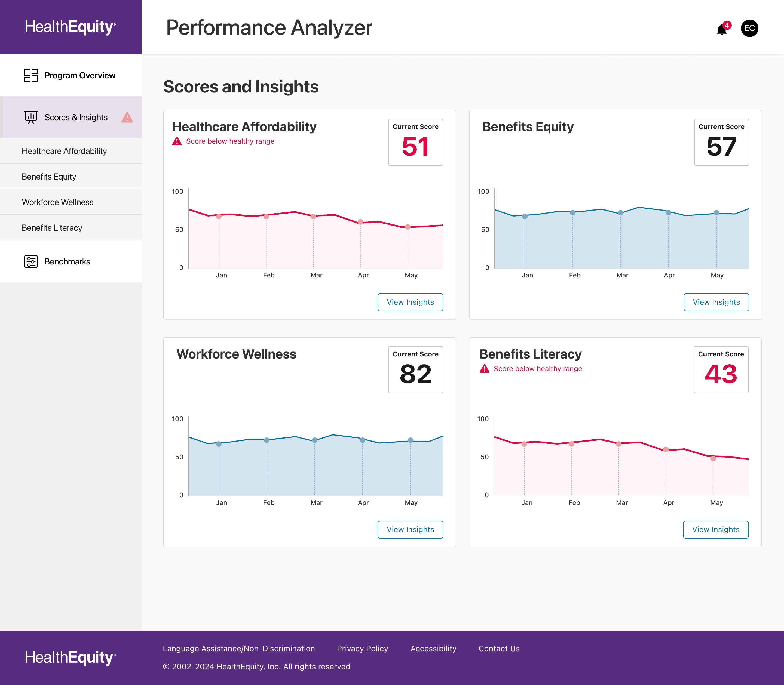784x685 pixels.
Task: Open the Benchmarks menu item
Action: (71, 261)
